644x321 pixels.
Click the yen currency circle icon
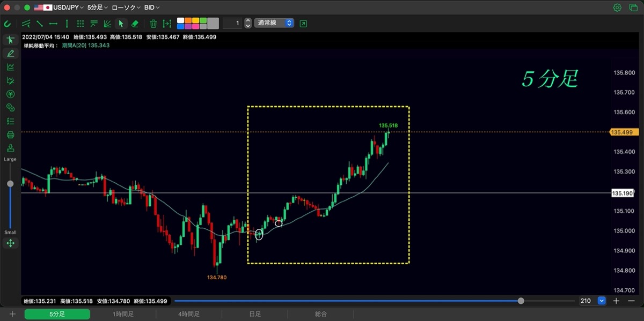coord(10,94)
